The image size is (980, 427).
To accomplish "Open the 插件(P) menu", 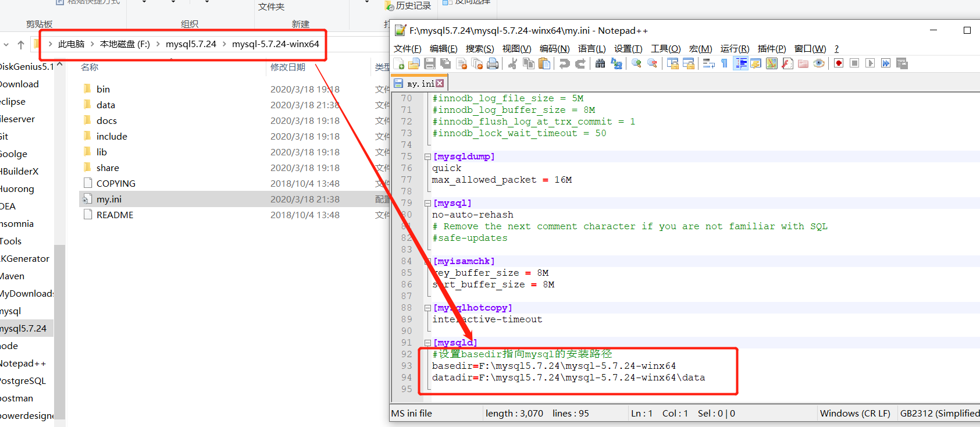I will pos(772,49).
